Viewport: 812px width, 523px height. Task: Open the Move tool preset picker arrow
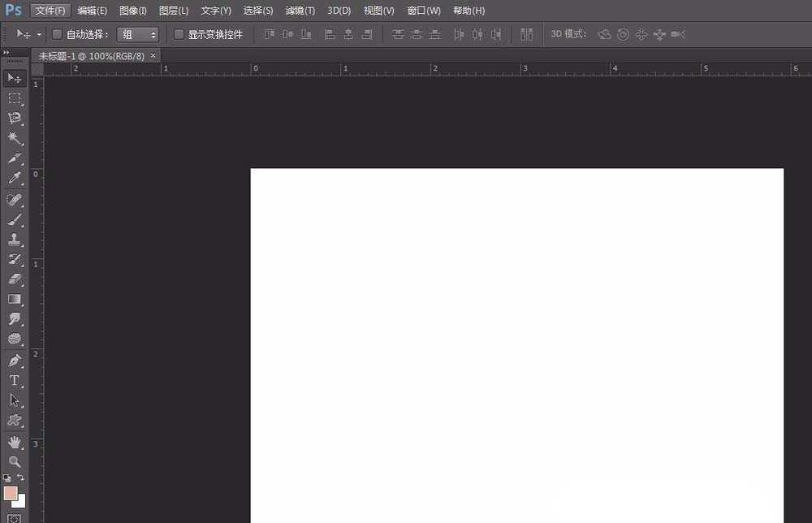coord(39,35)
